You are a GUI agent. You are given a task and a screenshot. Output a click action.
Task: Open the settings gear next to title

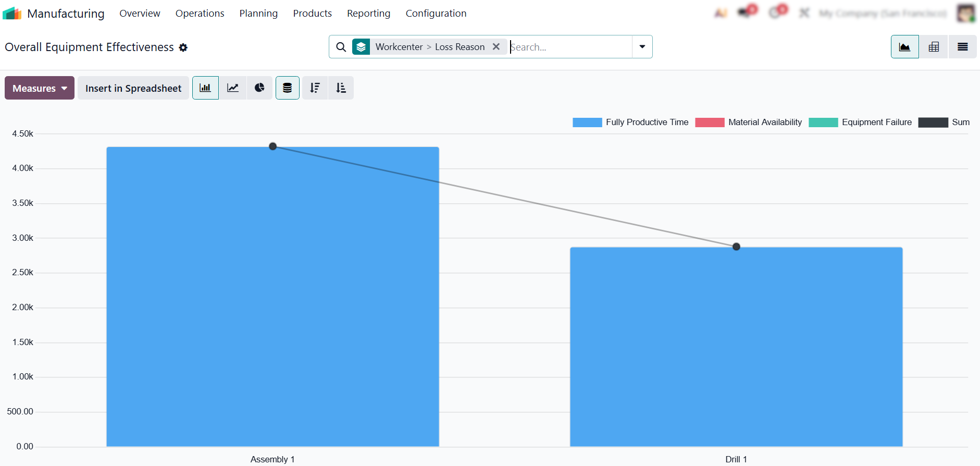(183, 47)
